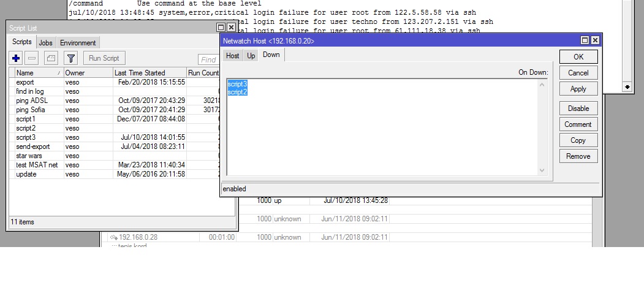
Task: Select the ping Sofia script
Action: point(115,110)
